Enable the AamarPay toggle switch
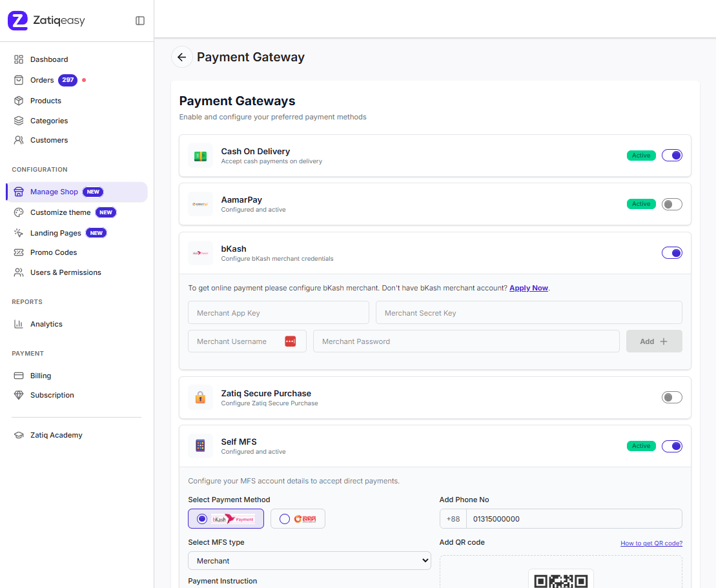 click(671, 204)
